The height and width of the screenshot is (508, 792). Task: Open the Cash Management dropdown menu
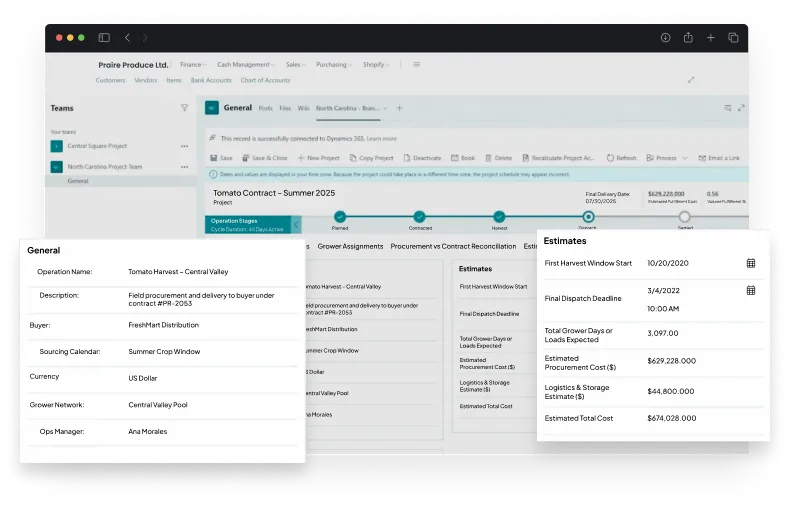click(x=246, y=65)
